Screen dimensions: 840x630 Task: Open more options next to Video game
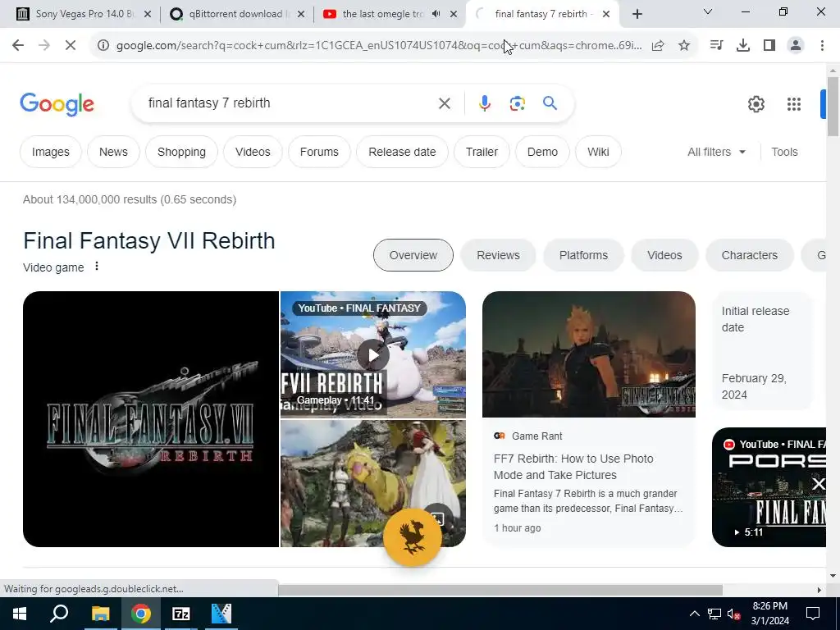(x=97, y=267)
